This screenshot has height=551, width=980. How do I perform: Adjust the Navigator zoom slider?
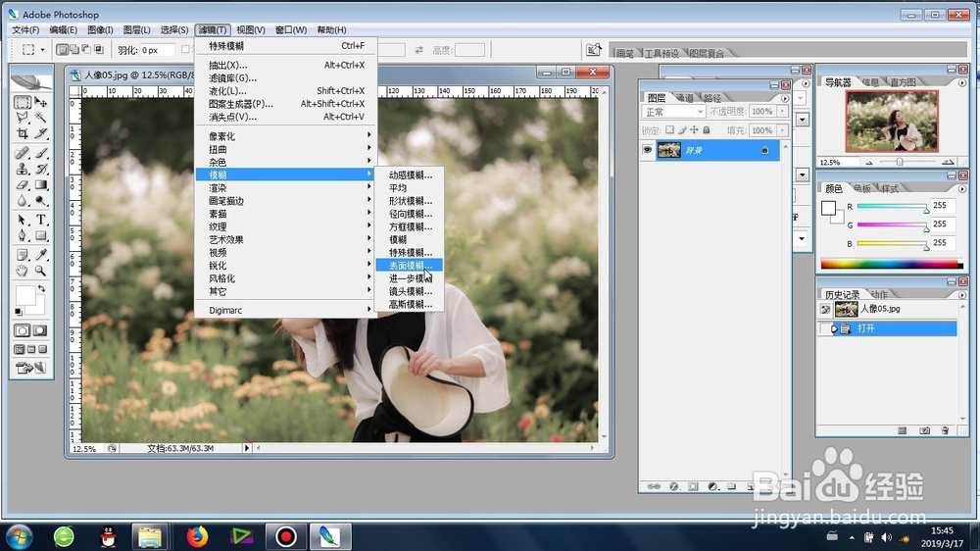(900, 162)
